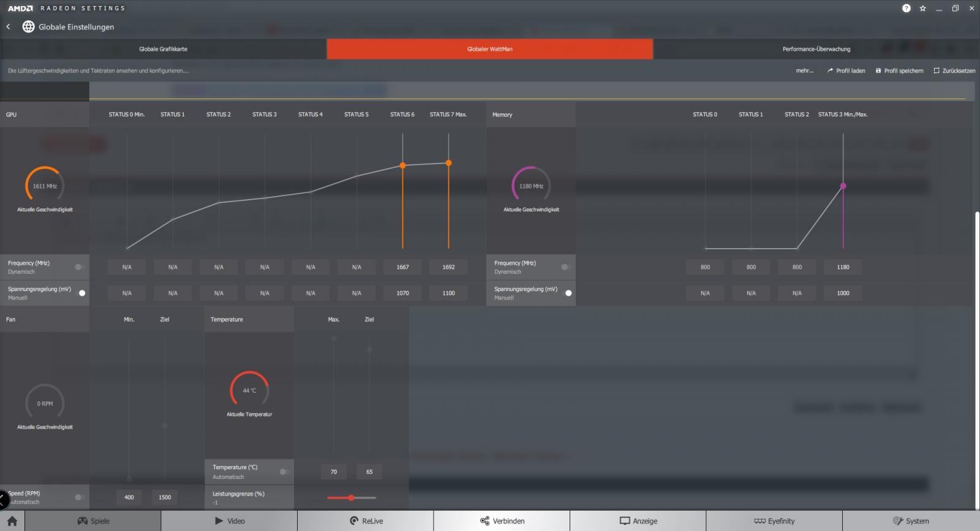Viewport: 980px width, 531px height.
Task: Click the Memory section label
Action: 502,115
